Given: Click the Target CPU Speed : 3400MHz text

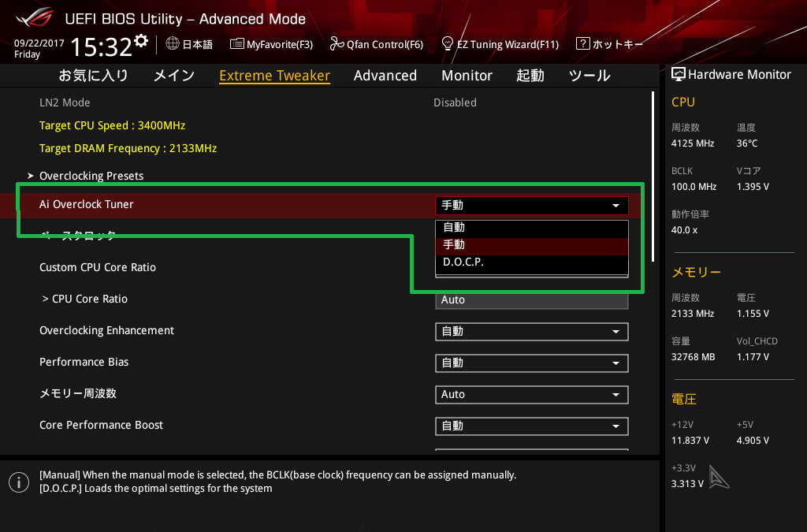Looking at the screenshot, I should 112,125.
